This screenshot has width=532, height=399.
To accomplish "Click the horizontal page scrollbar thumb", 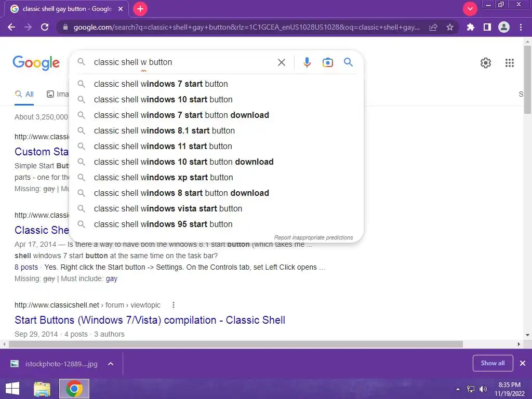I will 236,344.
